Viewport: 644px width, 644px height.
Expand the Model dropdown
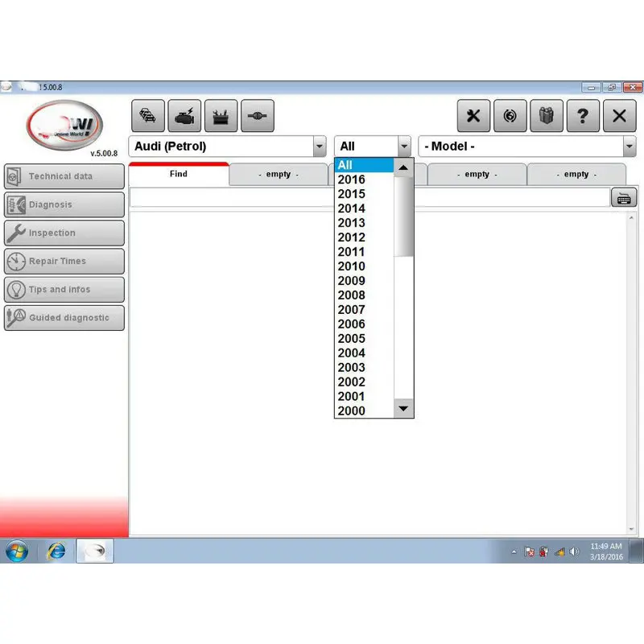tap(630, 147)
